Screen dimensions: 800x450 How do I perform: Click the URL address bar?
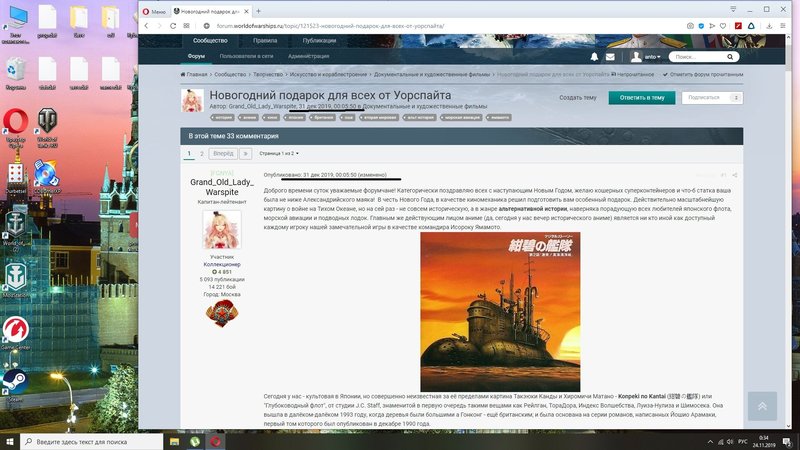tap(439, 26)
